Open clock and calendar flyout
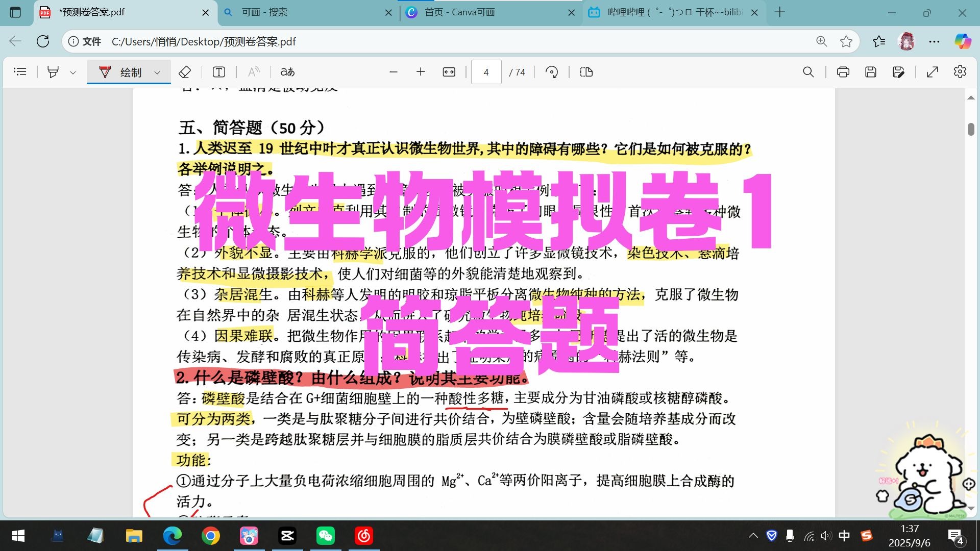980x551 pixels. [910, 536]
